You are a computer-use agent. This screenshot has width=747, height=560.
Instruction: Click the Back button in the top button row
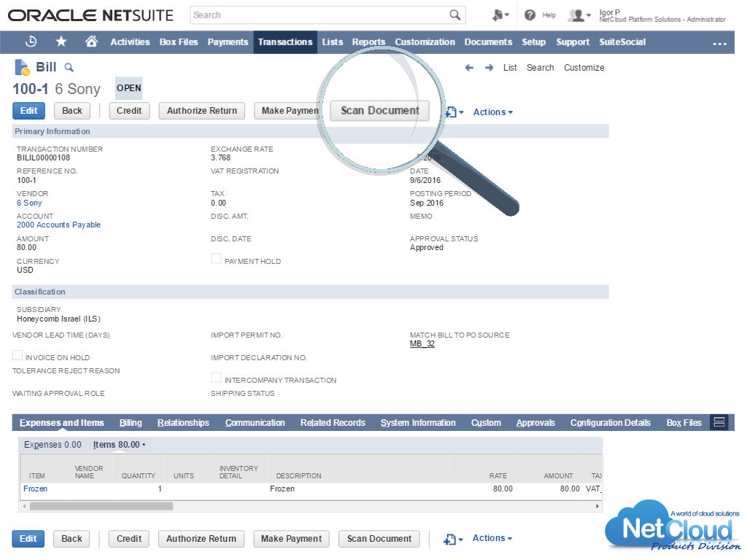[x=72, y=111]
